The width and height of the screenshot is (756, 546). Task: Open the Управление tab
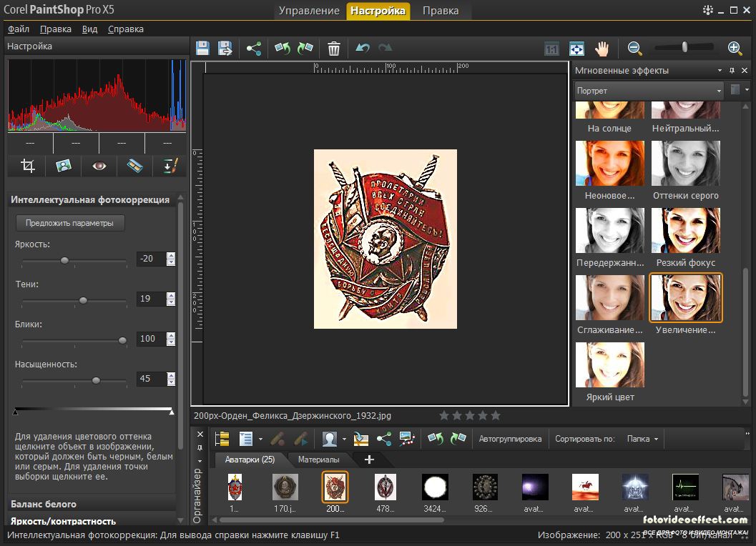[x=309, y=11]
